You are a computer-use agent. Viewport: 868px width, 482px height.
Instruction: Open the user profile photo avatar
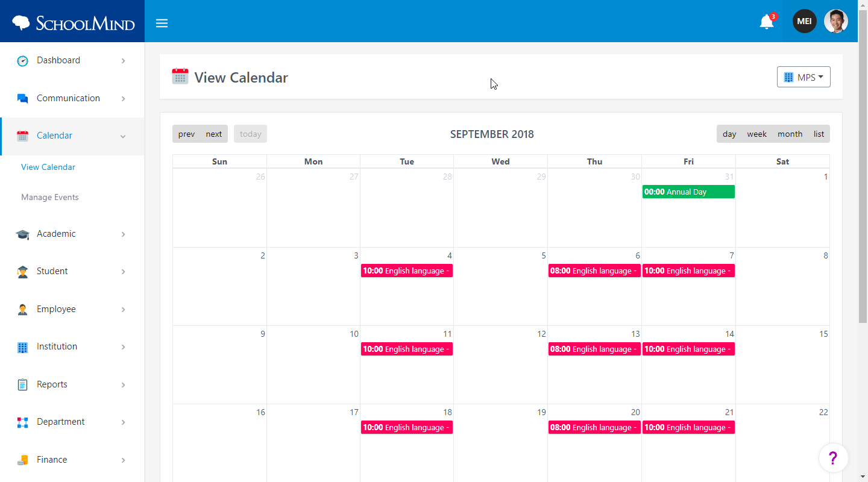tap(836, 21)
